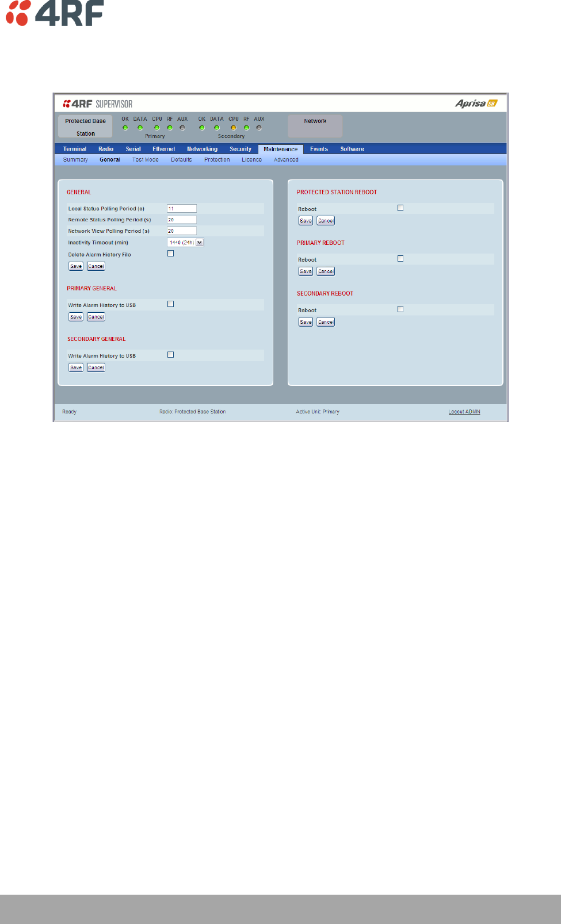Viewport: 561px width, 924px height.
Task: Click the 4RF logo at page top
Action: [x=55, y=13]
